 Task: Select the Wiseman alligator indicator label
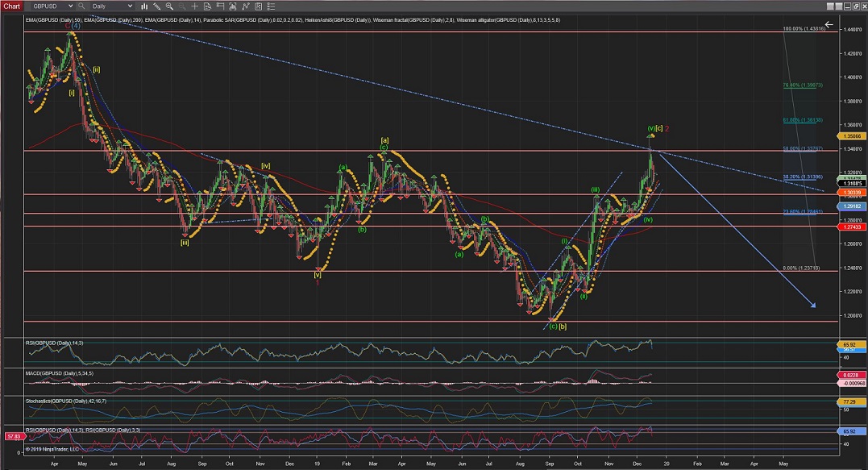coord(509,20)
